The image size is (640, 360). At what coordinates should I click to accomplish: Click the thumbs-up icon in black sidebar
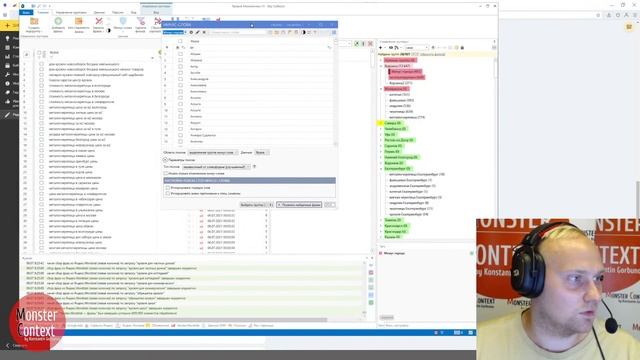click(7, 102)
